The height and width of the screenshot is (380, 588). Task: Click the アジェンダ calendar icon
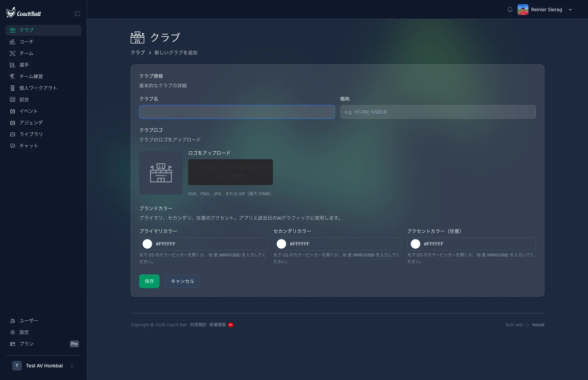click(13, 122)
